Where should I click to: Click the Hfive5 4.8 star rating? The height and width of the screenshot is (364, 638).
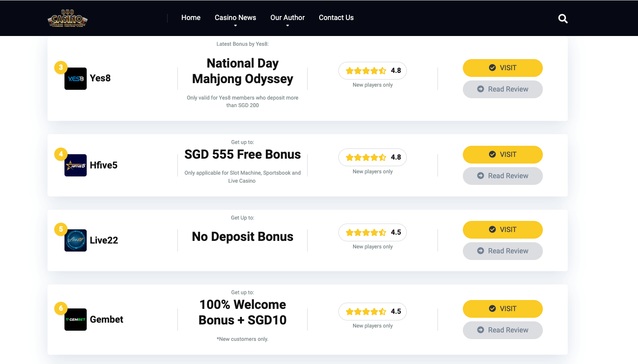pyautogui.click(x=373, y=157)
